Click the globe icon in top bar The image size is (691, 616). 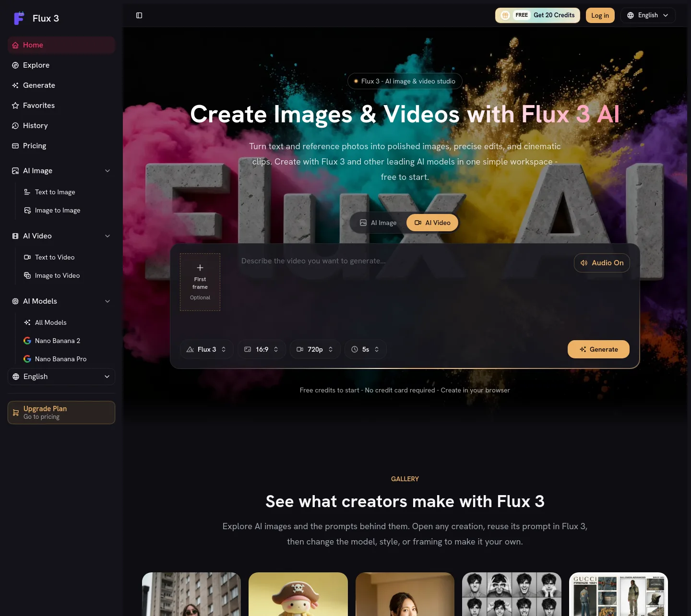[x=631, y=15]
